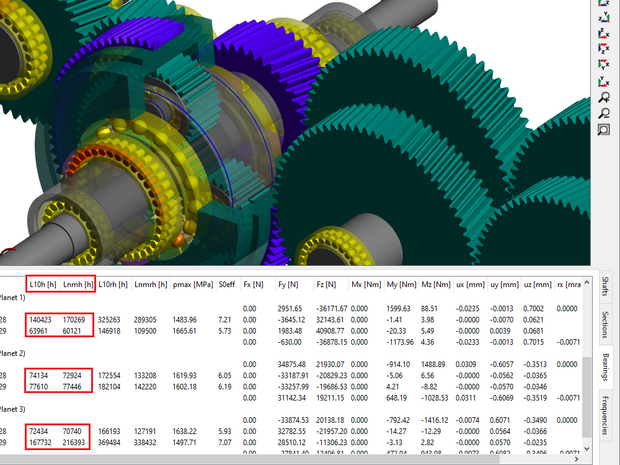Click the zoom out magnifier icon
Viewport: 620px width, 465px height.
[x=604, y=113]
